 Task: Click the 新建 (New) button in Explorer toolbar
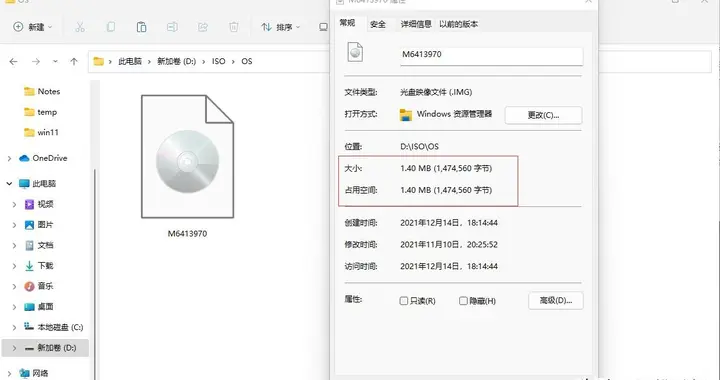click(32, 27)
